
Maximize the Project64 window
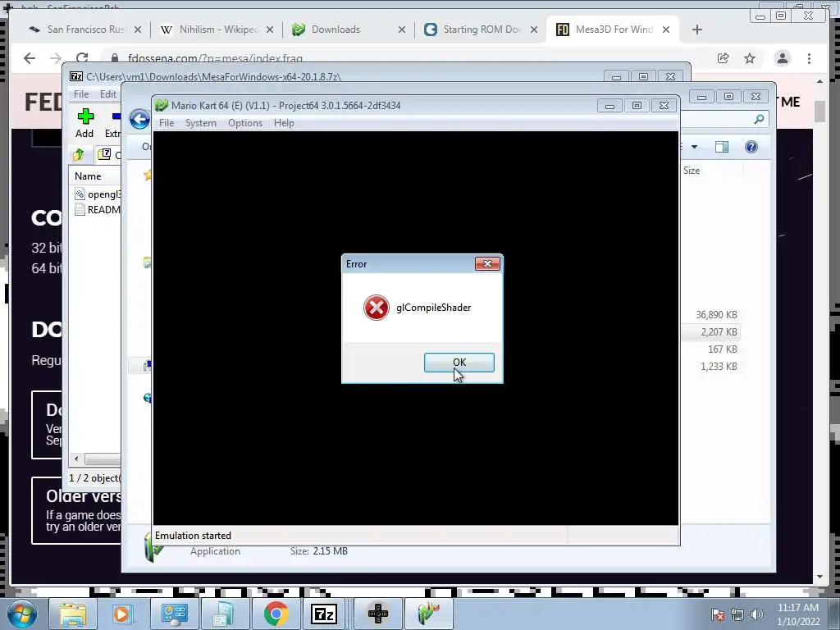(637, 106)
